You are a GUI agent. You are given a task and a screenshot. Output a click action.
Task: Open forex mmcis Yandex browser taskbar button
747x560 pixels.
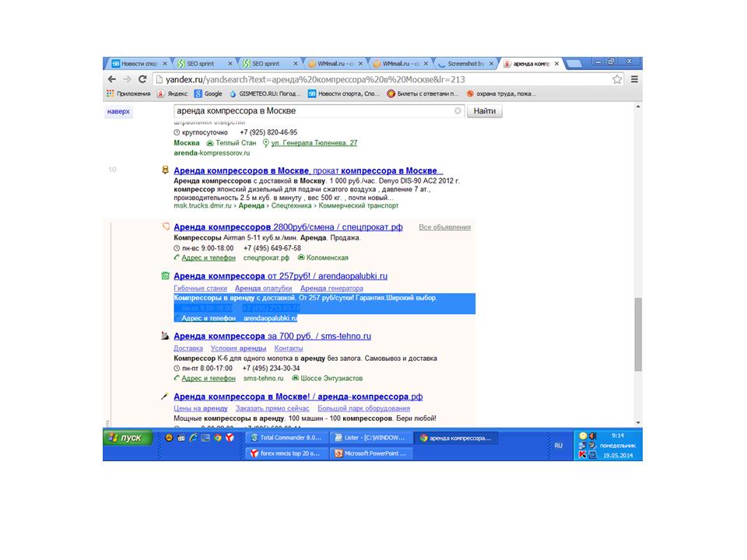(x=286, y=453)
